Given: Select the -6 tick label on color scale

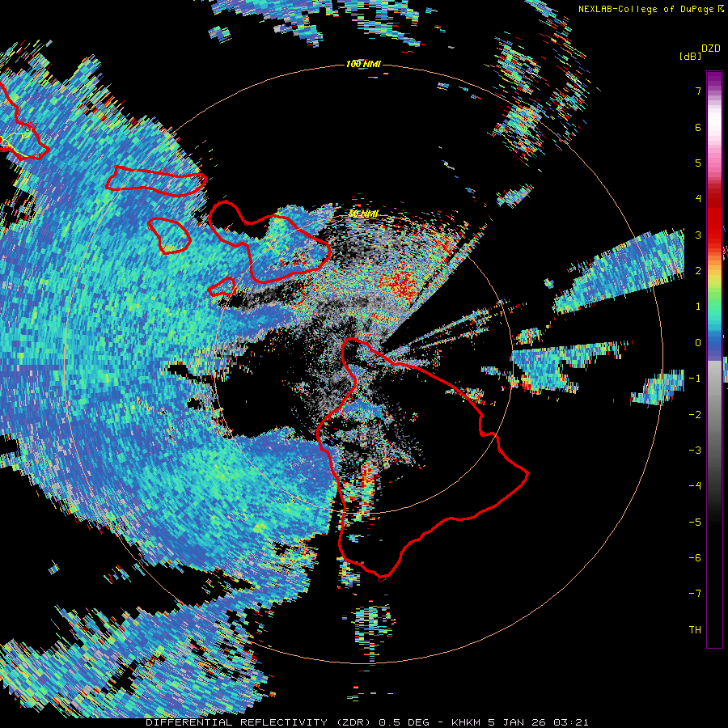Looking at the screenshot, I should coord(695,558).
